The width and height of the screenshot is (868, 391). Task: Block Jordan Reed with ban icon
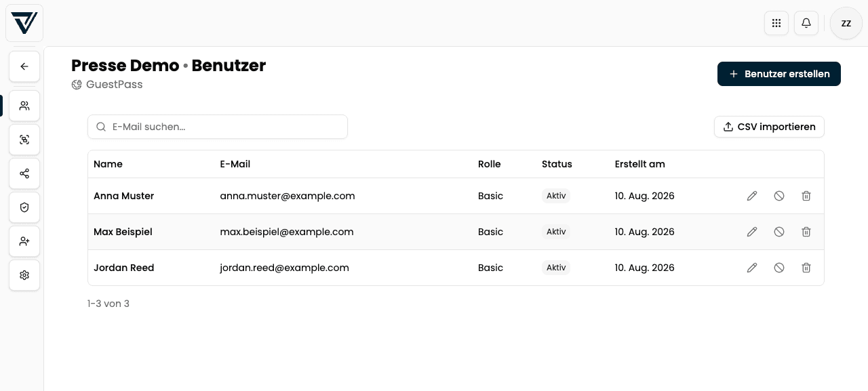click(x=779, y=268)
